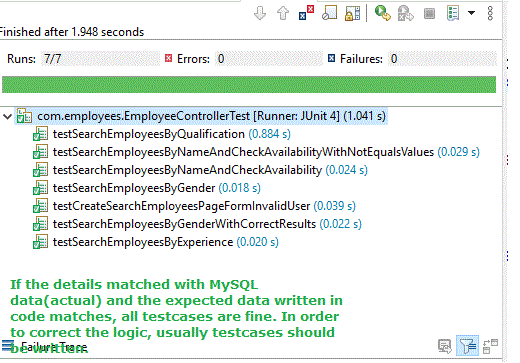Go to Next Failed Test arrow
Viewport: 520px width, 363px height.
pyautogui.click(x=260, y=13)
